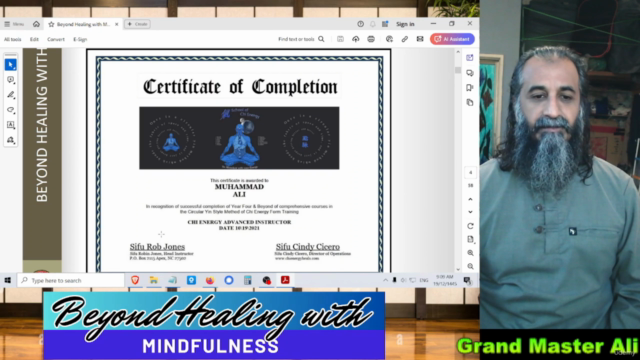Select the Highlight pen tool
The image size is (640, 360).
click(x=11, y=95)
